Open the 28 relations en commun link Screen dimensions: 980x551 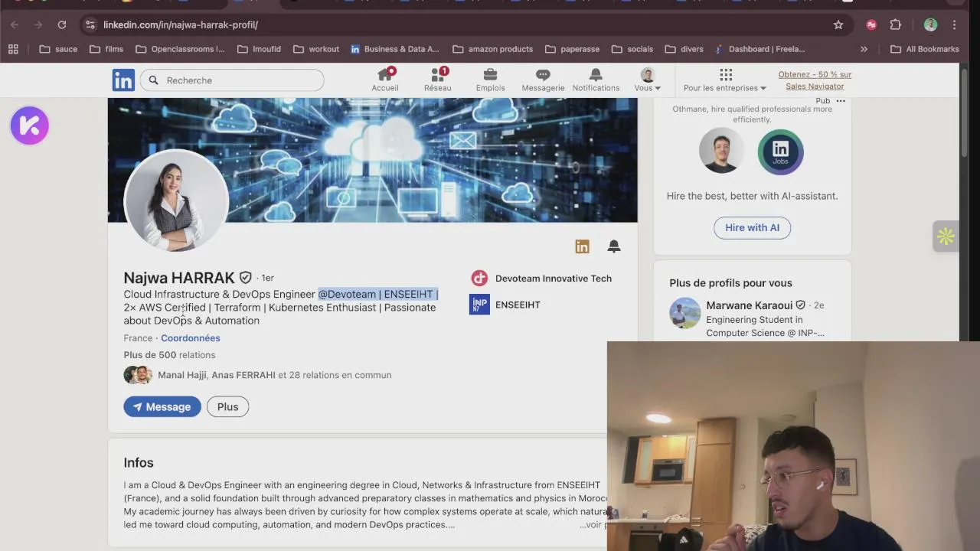(274, 375)
